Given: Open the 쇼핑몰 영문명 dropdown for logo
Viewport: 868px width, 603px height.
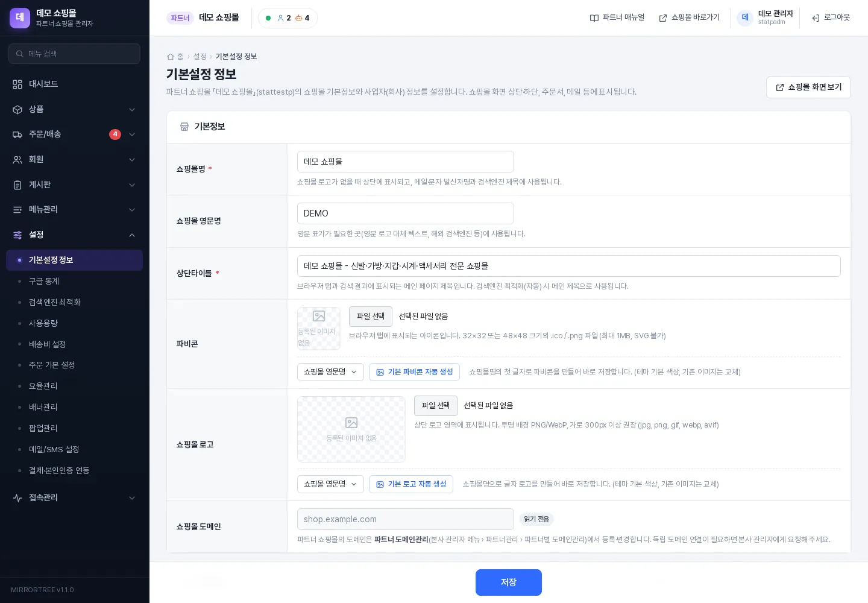Looking at the screenshot, I should point(330,484).
